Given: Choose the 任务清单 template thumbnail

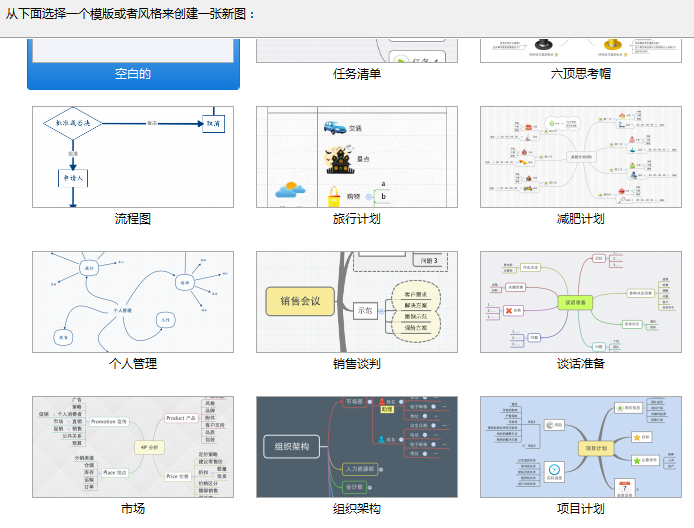Looking at the screenshot, I should [x=357, y=51].
